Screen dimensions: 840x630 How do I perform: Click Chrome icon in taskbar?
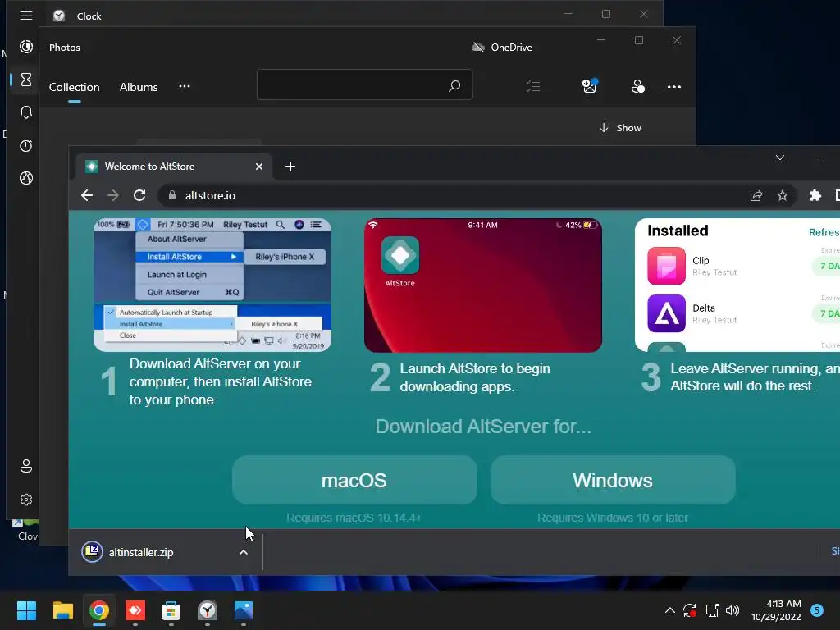99,610
